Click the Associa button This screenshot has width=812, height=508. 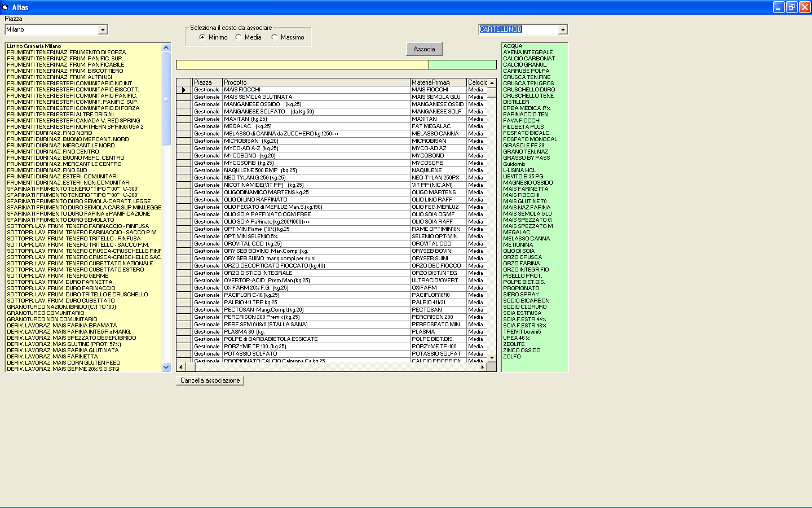[424, 49]
